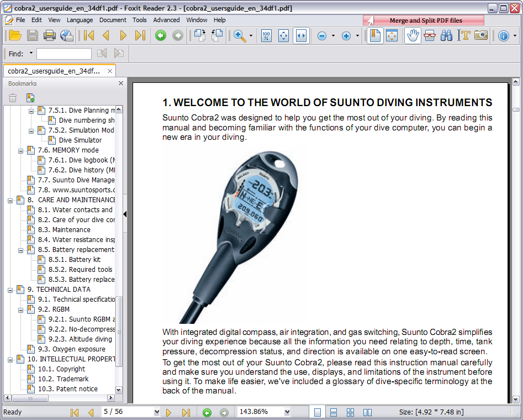Screen dimensions: 523x420
Task: Click the Print icon in toolbar
Action: point(50,36)
